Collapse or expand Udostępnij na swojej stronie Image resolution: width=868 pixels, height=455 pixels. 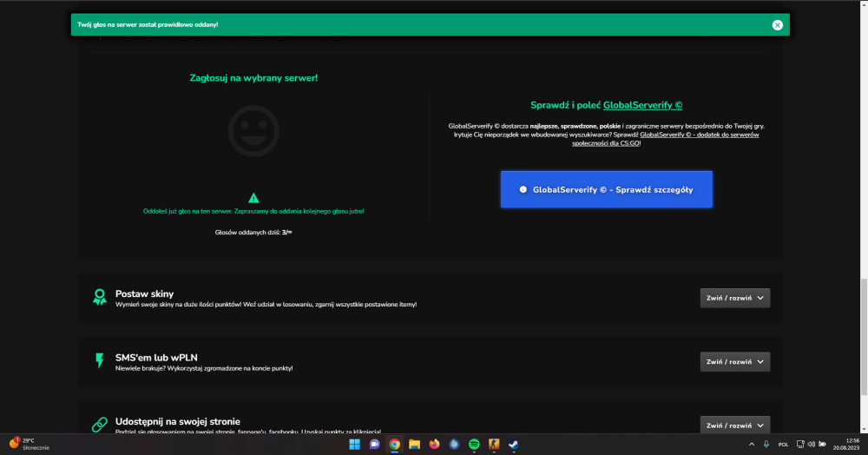coord(734,425)
